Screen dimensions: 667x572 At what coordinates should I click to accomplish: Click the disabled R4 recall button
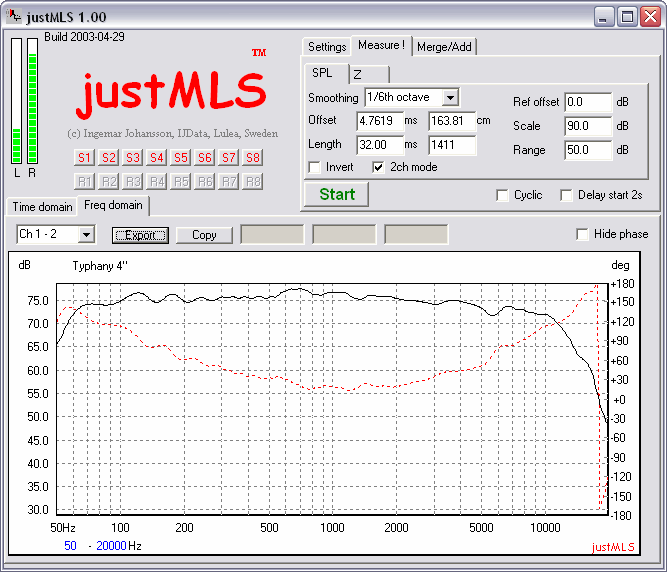156,182
